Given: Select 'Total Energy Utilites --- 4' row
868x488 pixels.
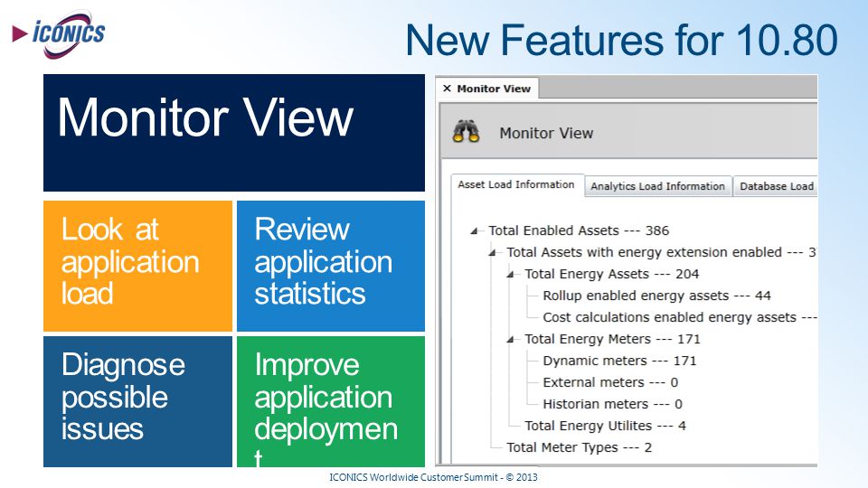Looking at the screenshot, I should (605, 426).
